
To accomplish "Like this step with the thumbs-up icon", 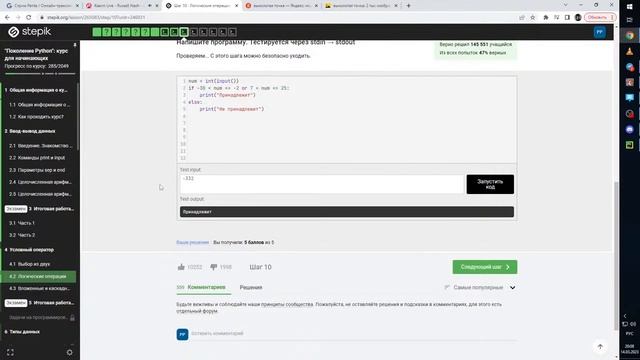I will 181,267.
